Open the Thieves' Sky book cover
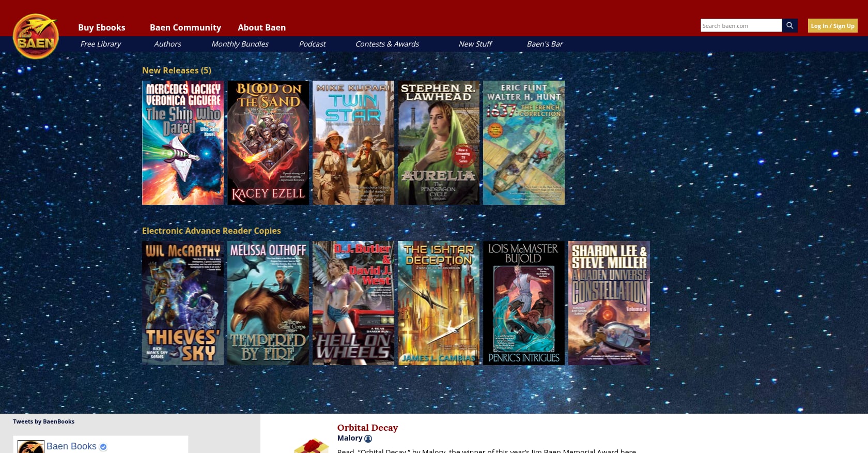 coord(183,303)
